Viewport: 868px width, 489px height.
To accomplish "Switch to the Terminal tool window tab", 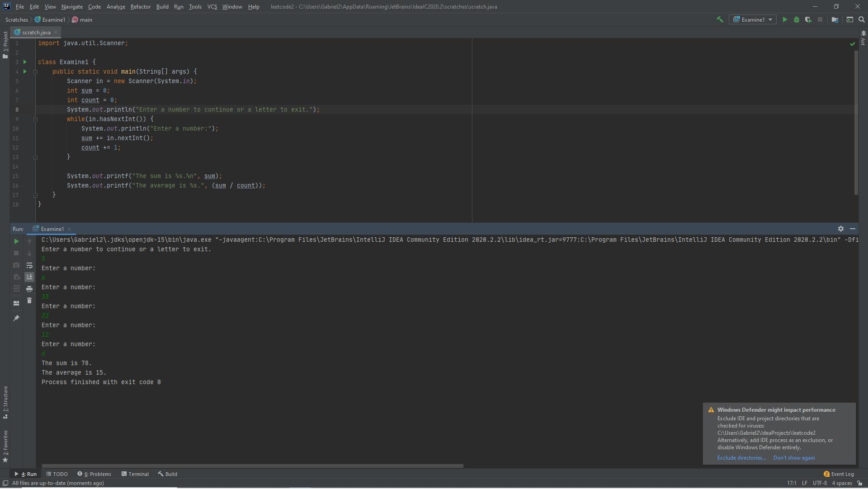I will tap(135, 475).
